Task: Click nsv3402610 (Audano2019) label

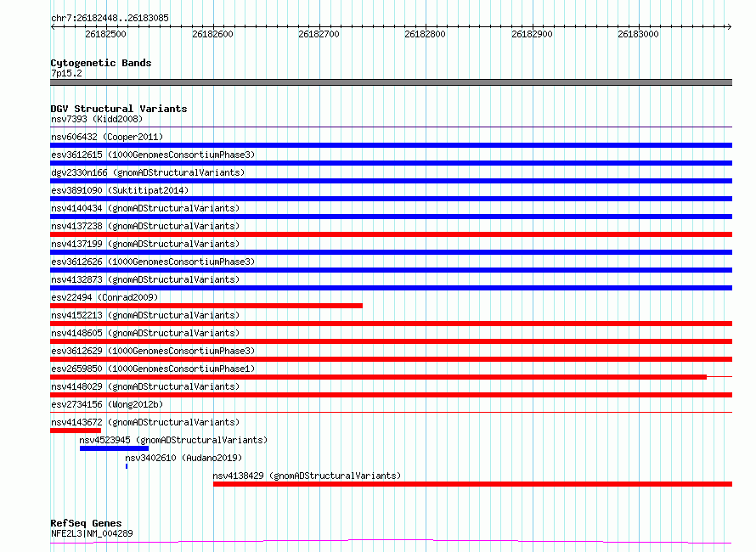Action: (x=183, y=458)
